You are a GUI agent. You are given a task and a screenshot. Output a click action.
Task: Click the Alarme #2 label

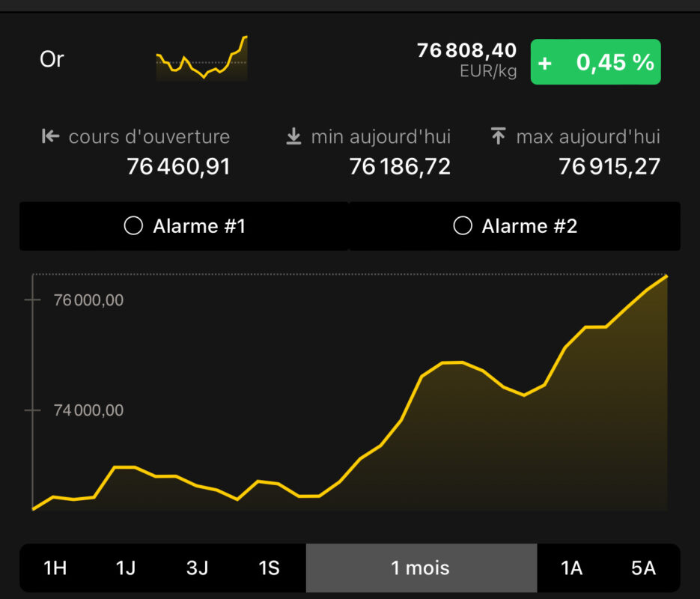529,226
